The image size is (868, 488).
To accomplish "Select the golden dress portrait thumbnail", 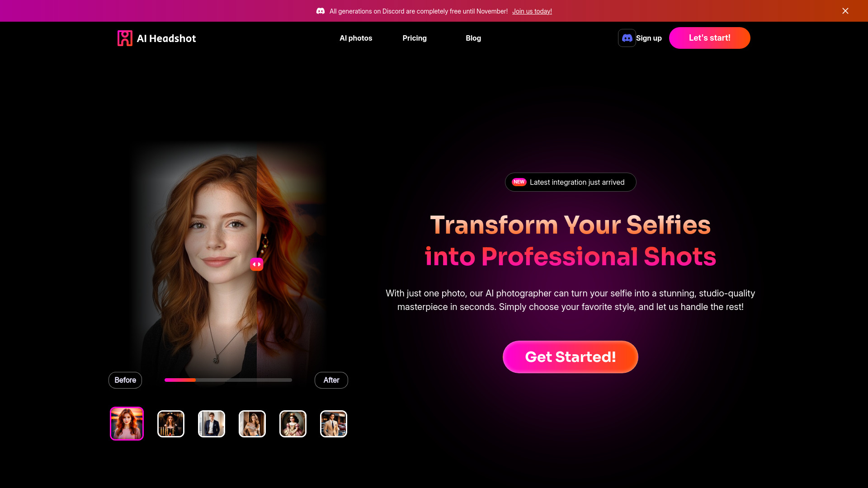I will coord(252,424).
